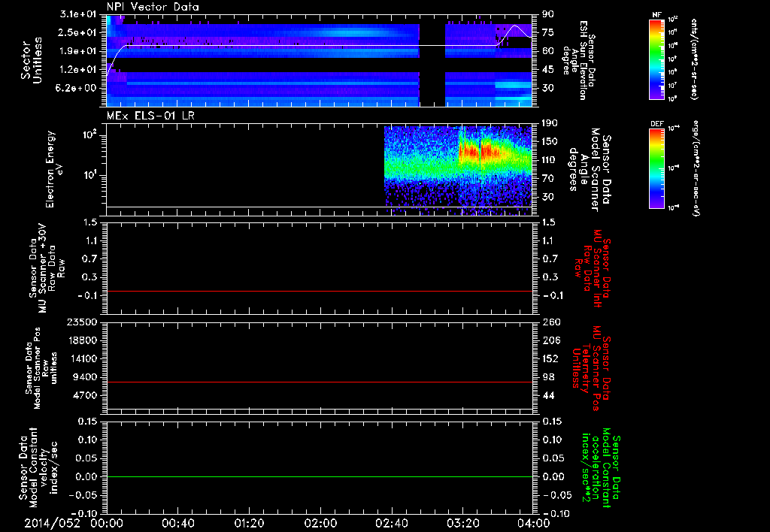Click the 14100 scanner position tick label
770x532 pixels.
[84, 358]
